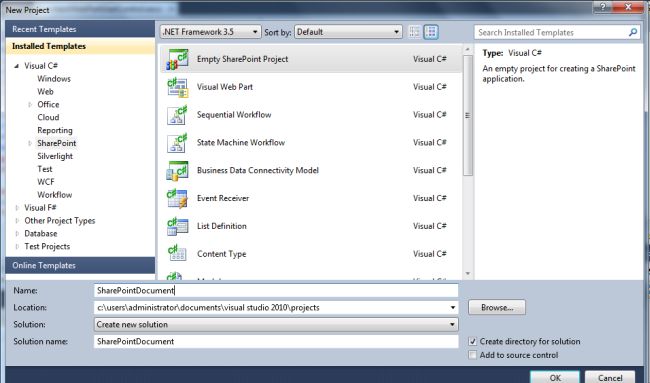The width and height of the screenshot is (650, 383).
Task: Open the Installed Templates section
Action: [x=80, y=46]
